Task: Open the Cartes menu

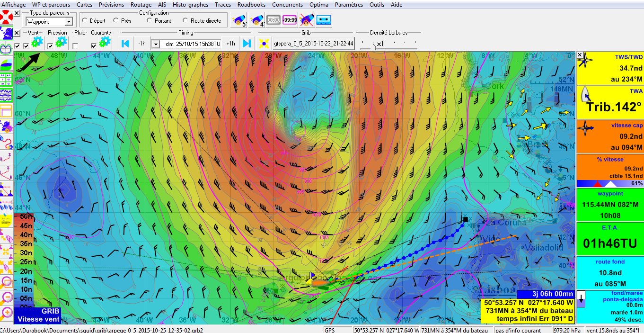Action: click(85, 5)
